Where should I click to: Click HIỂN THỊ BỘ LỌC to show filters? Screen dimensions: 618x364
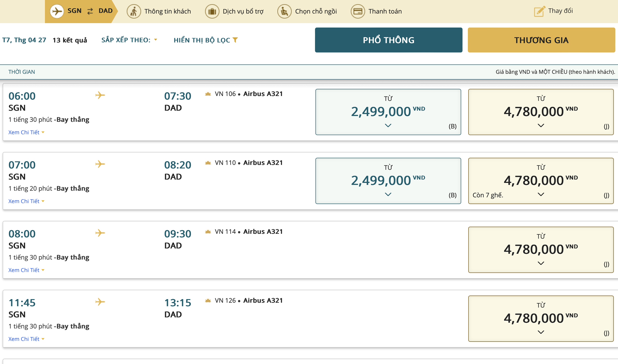(206, 40)
